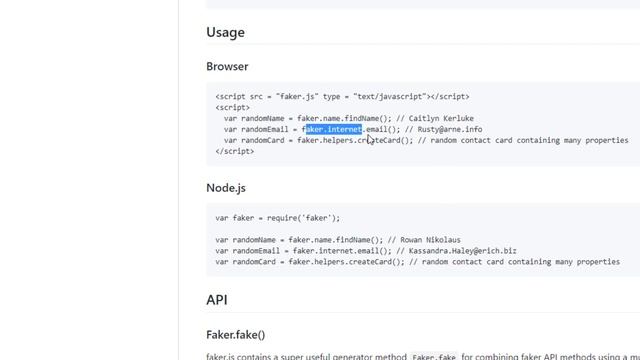
Task: Click the opening <script> tag line
Action: [x=233, y=108]
